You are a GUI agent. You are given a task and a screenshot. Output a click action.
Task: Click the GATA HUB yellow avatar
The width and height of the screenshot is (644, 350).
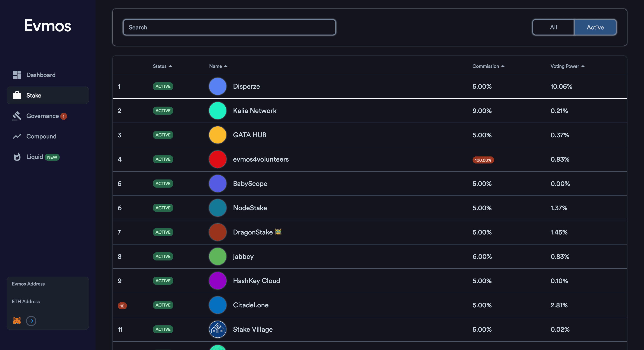(218, 135)
